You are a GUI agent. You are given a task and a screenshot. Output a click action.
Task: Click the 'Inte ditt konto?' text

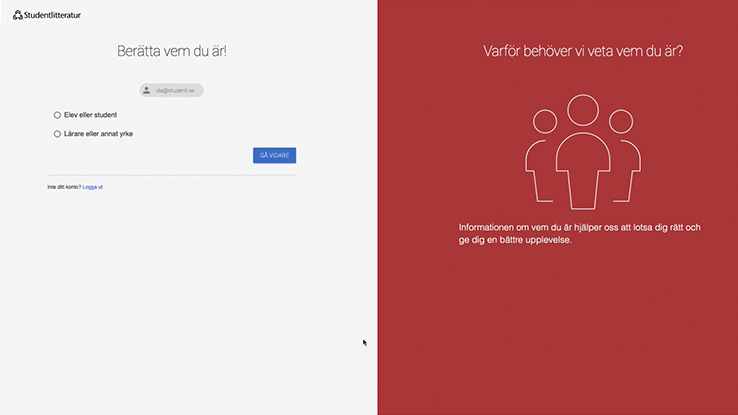point(64,187)
